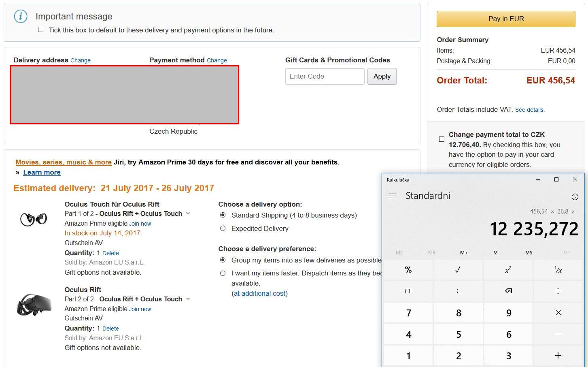Screen dimensions: 588x367
Task: Select 'I want my items faster' option
Action: click(223, 273)
